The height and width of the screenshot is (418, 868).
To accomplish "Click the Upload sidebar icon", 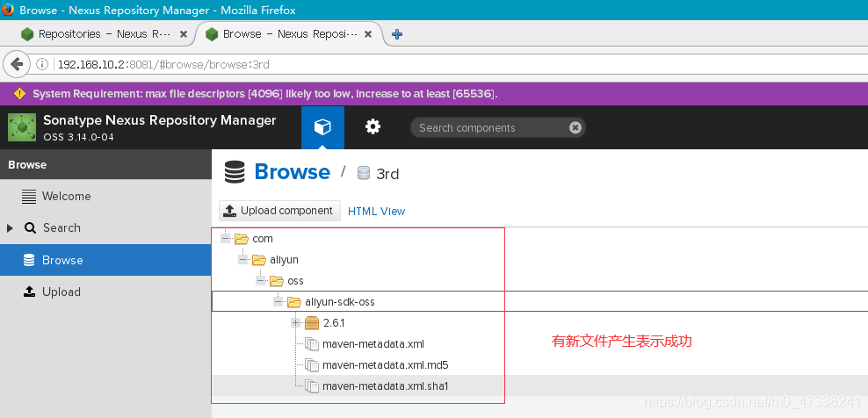I will coord(29,292).
